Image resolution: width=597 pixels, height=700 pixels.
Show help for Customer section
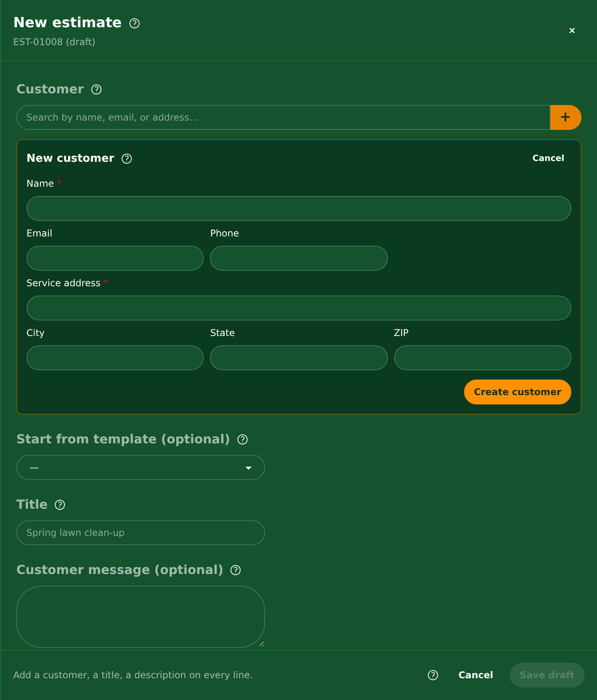[x=96, y=89]
